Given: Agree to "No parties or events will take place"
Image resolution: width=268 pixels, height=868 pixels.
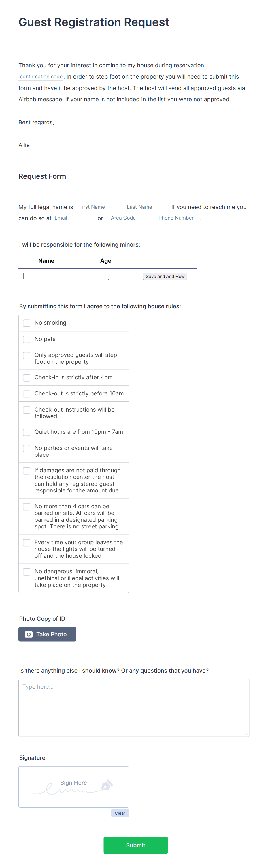Looking at the screenshot, I should [x=26, y=448].
